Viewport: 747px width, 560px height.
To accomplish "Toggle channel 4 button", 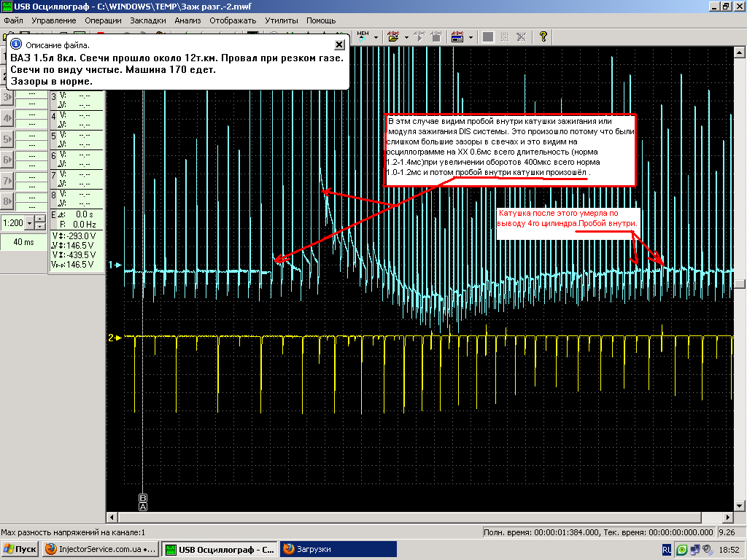I will click(x=7, y=118).
